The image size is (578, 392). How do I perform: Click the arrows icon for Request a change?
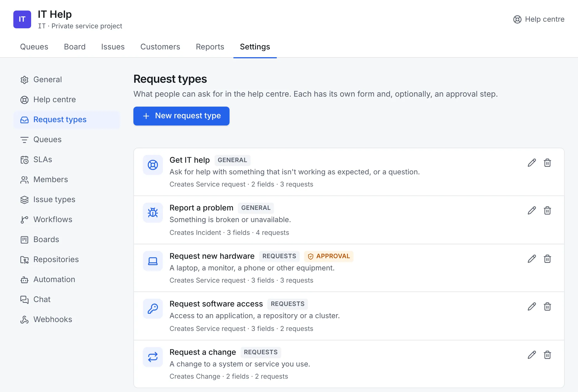tap(153, 357)
